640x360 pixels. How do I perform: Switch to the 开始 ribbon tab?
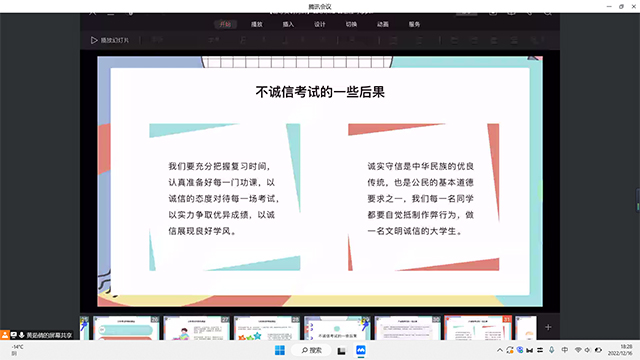tap(225, 24)
